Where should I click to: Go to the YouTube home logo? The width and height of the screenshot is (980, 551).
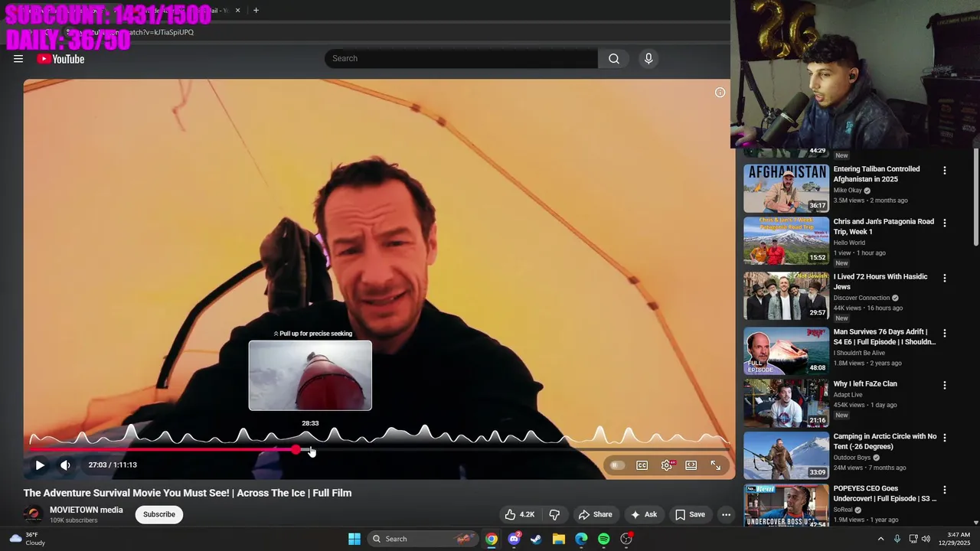click(60, 59)
